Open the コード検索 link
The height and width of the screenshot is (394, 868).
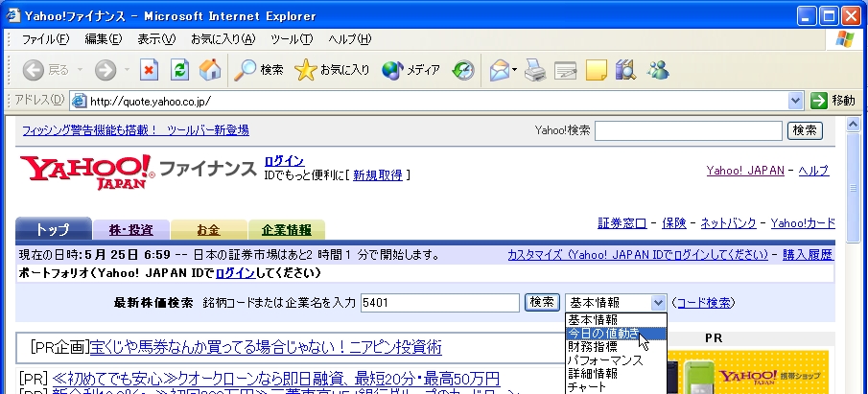click(704, 303)
